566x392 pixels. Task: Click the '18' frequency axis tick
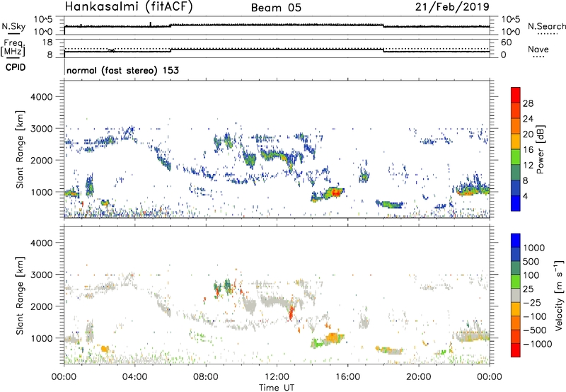pos(47,42)
